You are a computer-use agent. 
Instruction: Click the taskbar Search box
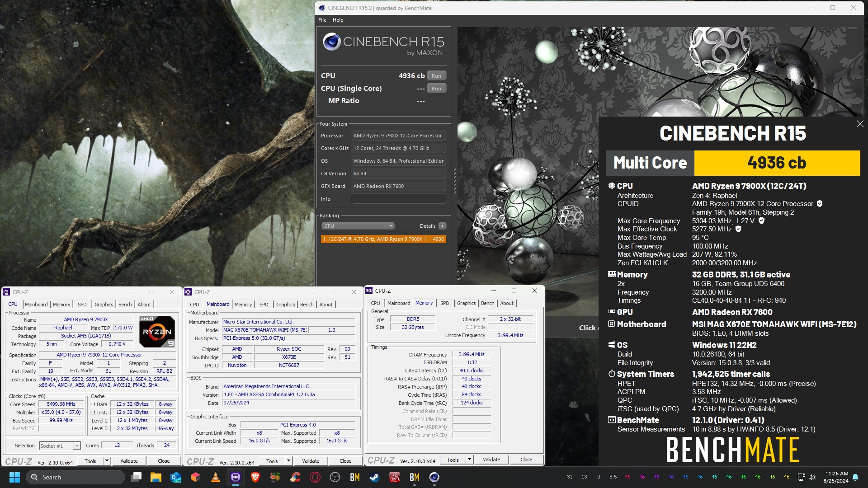(x=75, y=477)
